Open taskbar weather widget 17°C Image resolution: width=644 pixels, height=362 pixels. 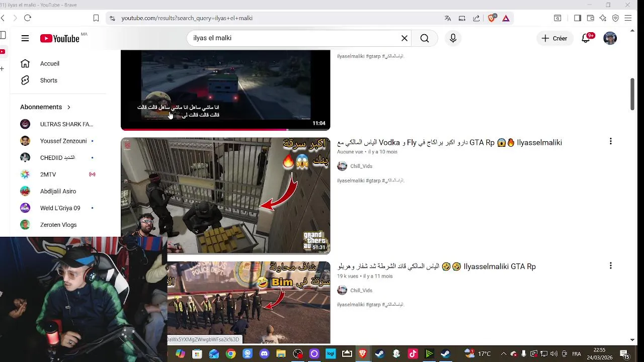tap(477, 354)
